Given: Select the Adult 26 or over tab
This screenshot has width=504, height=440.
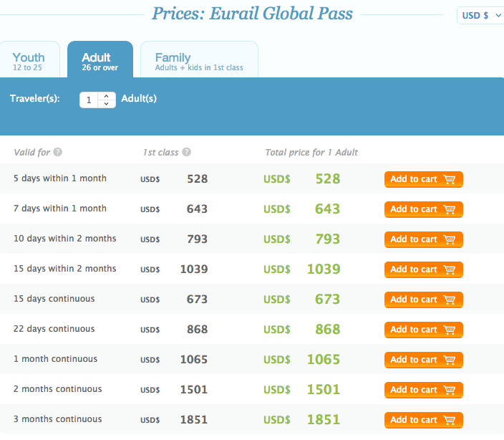Looking at the screenshot, I should coord(100,59).
